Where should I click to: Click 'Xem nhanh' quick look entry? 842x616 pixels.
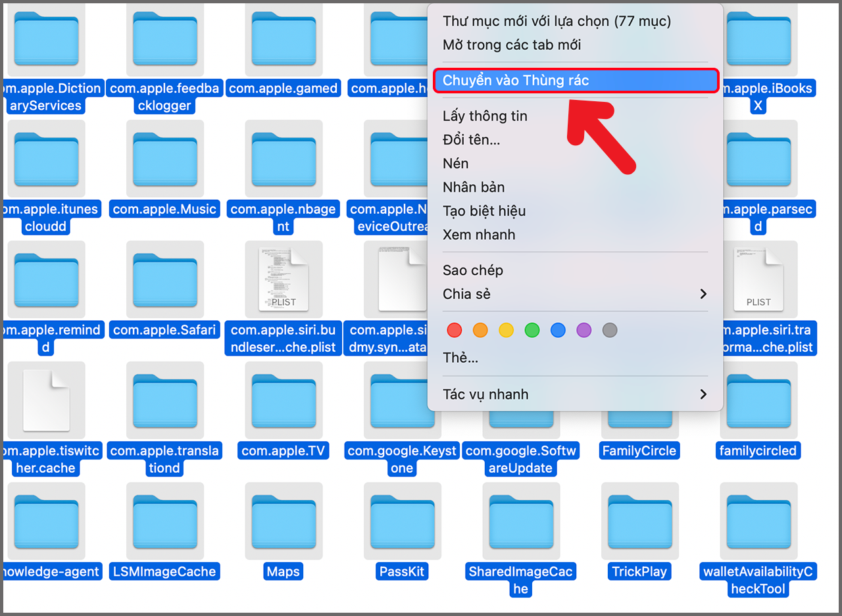point(575,234)
